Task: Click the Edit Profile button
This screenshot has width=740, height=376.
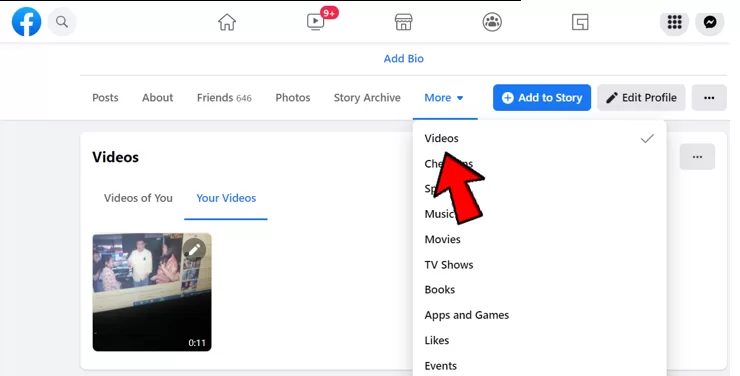Action: [x=641, y=98]
